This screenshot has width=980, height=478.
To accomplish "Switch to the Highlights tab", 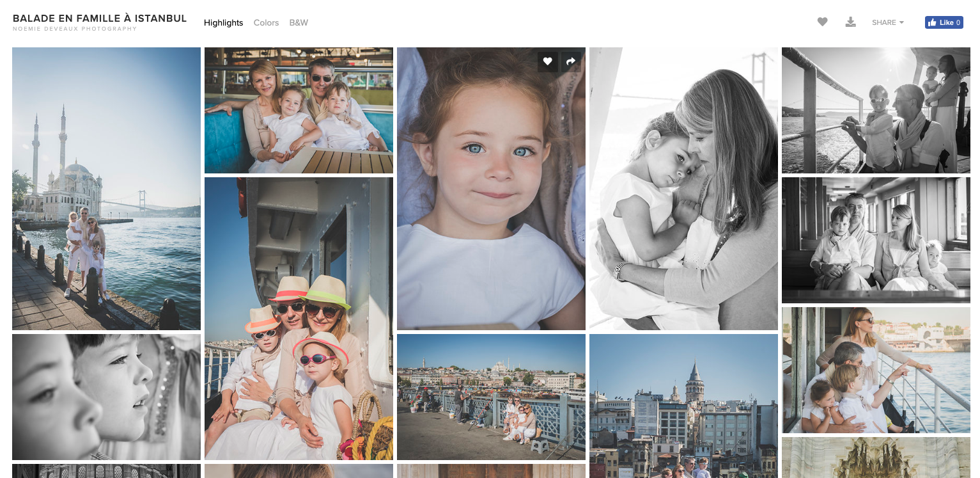I will tap(223, 22).
